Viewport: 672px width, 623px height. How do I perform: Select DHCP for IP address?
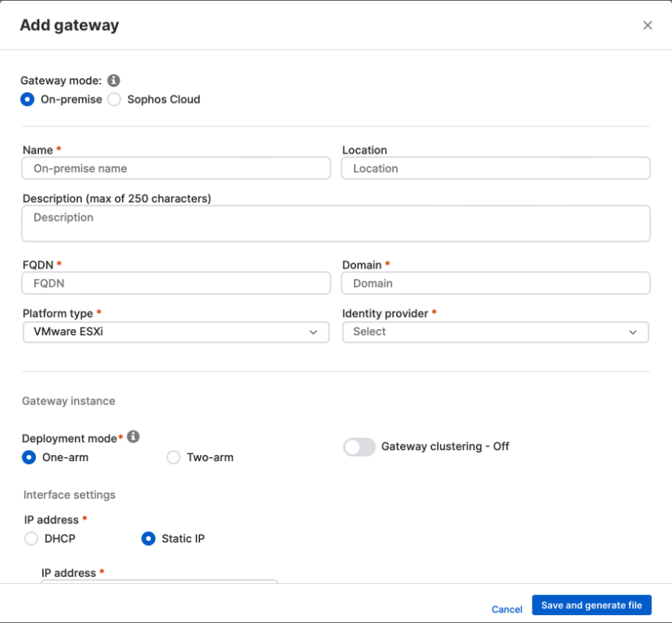(x=31, y=539)
